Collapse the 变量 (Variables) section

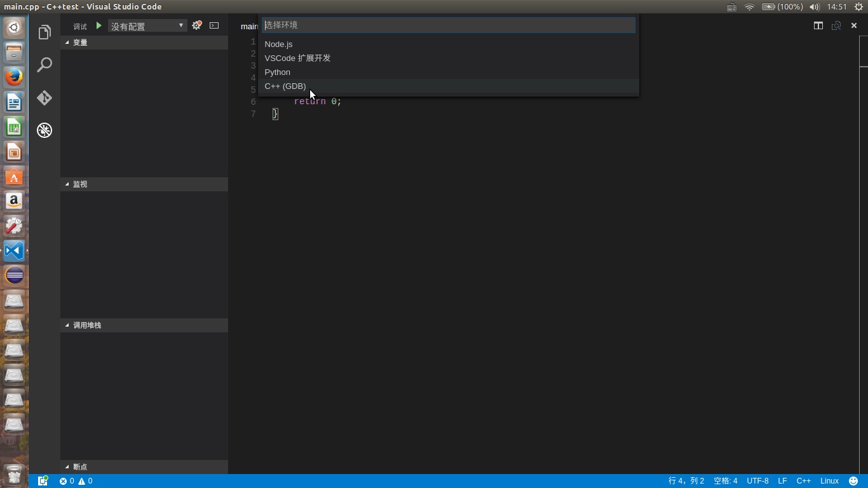144,43
